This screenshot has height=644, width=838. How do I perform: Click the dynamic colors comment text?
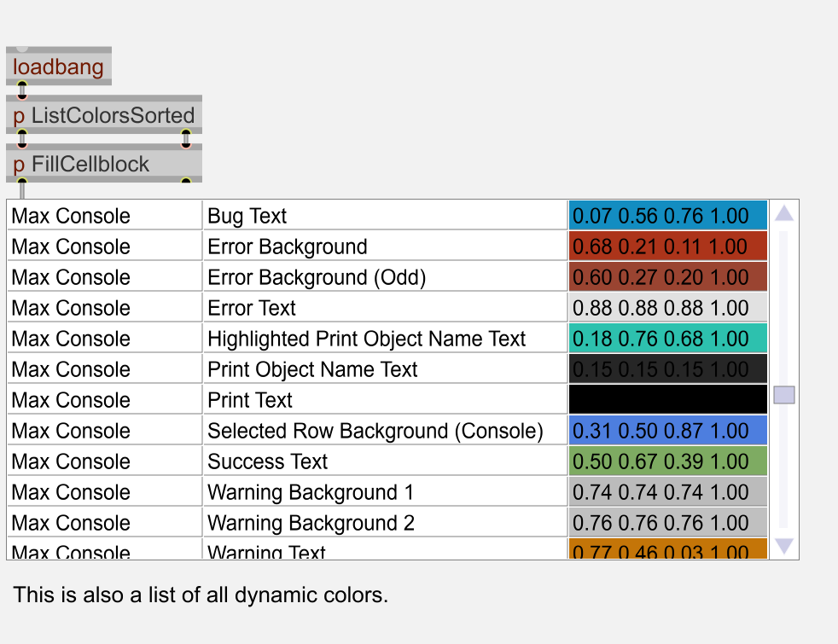tap(201, 595)
